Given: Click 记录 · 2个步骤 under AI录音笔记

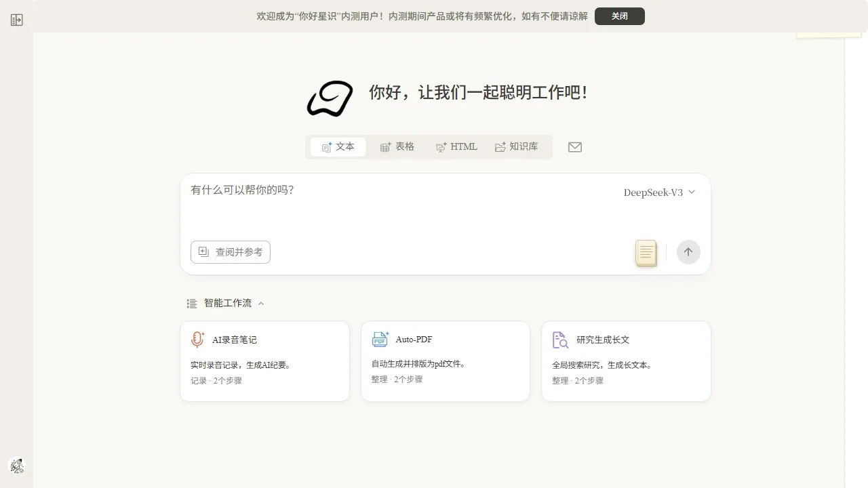Looking at the screenshot, I should [x=216, y=381].
